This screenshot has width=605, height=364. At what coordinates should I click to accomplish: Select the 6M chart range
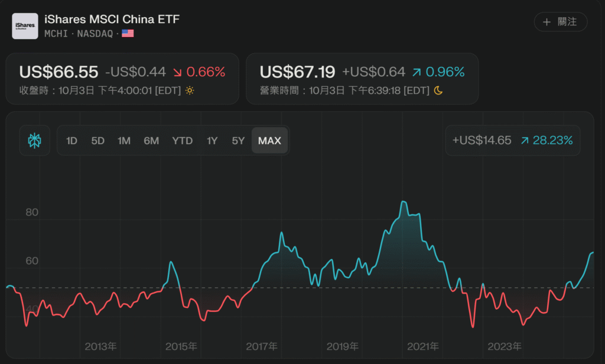tap(151, 141)
